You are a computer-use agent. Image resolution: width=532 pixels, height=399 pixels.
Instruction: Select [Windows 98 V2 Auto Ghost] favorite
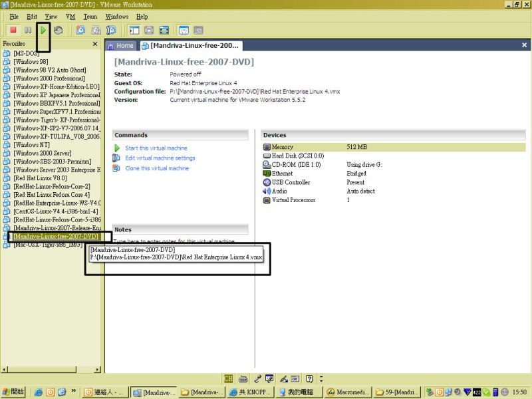pos(50,70)
